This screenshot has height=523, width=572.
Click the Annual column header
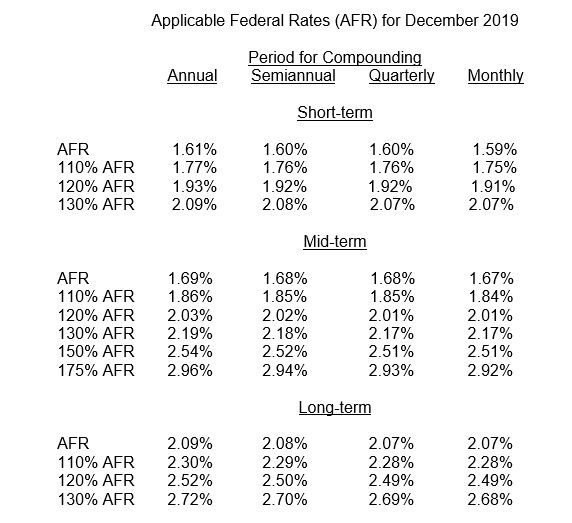point(192,76)
